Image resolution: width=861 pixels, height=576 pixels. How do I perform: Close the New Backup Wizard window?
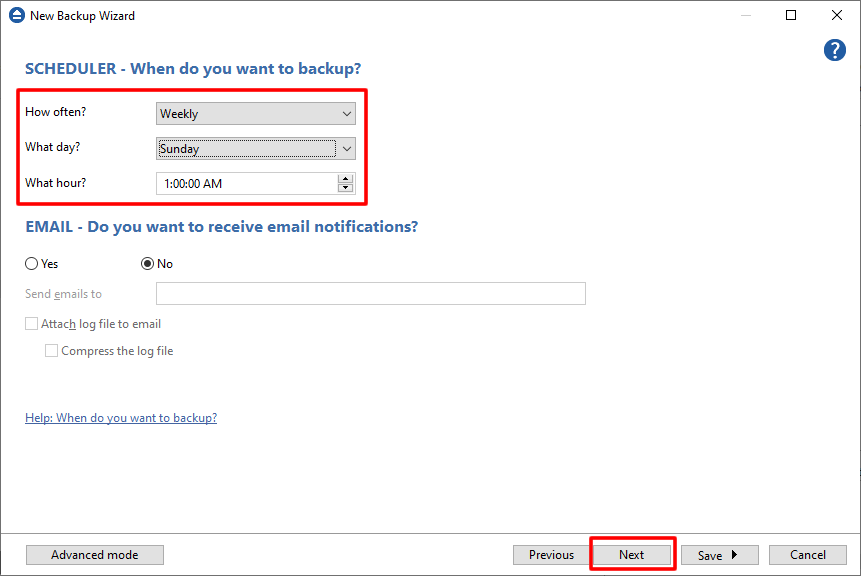pyautogui.click(x=836, y=16)
